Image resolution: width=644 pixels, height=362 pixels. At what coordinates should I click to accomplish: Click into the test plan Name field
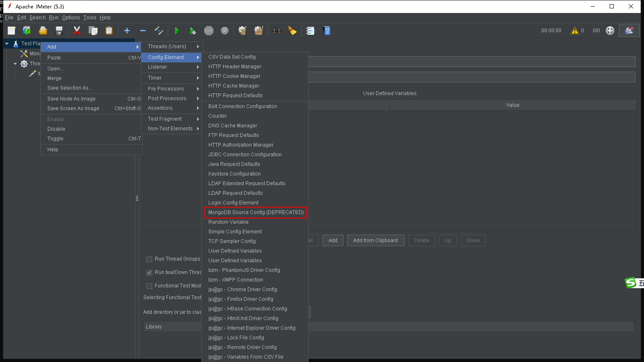click(x=472, y=62)
